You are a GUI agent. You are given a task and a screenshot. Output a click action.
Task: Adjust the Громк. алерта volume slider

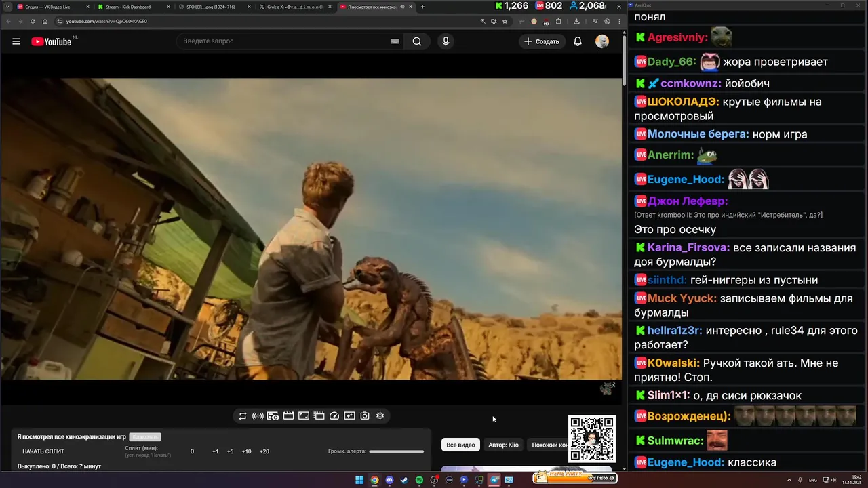click(x=397, y=451)
